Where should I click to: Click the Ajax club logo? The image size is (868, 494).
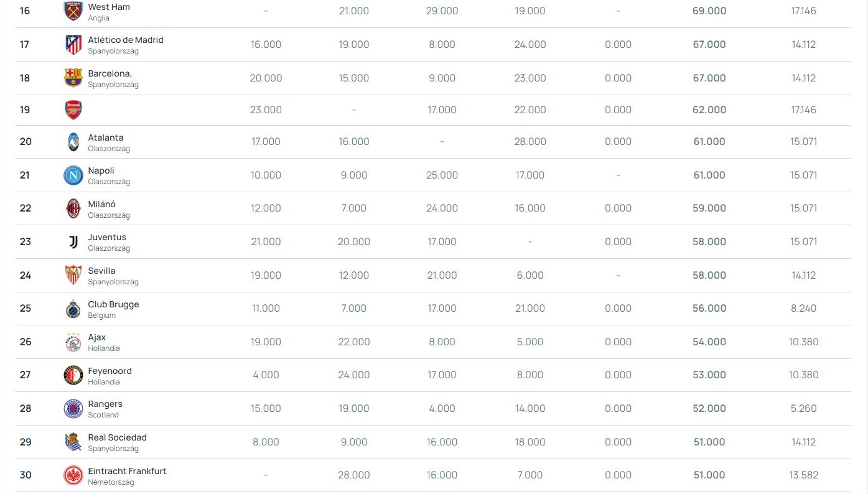[x=73, y=342]
